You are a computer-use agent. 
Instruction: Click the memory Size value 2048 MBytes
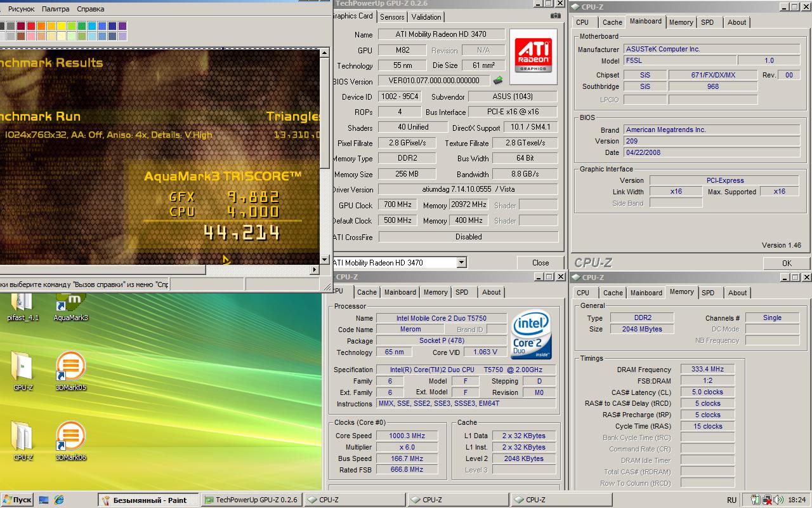(643, 329)
